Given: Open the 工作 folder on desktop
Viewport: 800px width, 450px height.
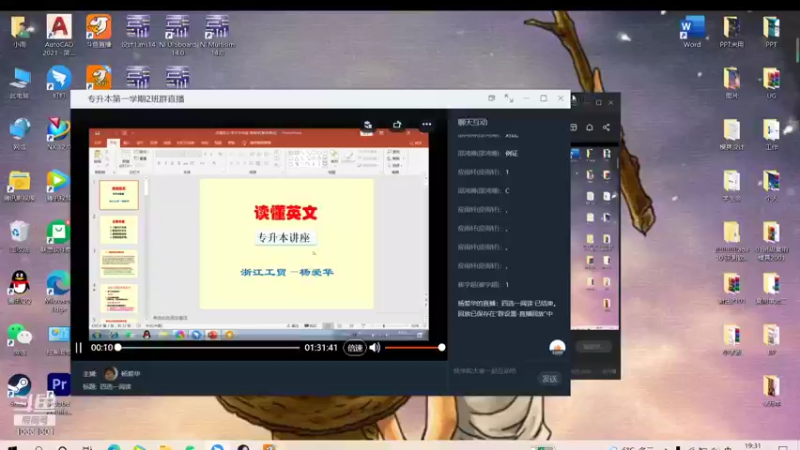Looking at the screenshot, I should 771,134.
